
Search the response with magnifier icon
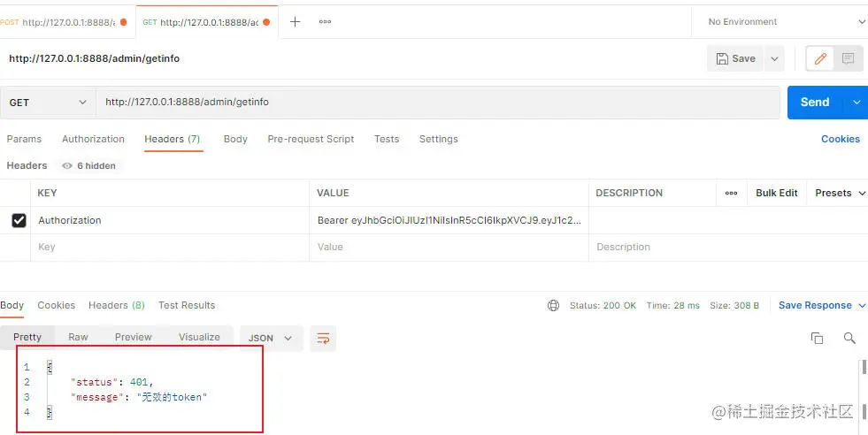tap(849, 338)
